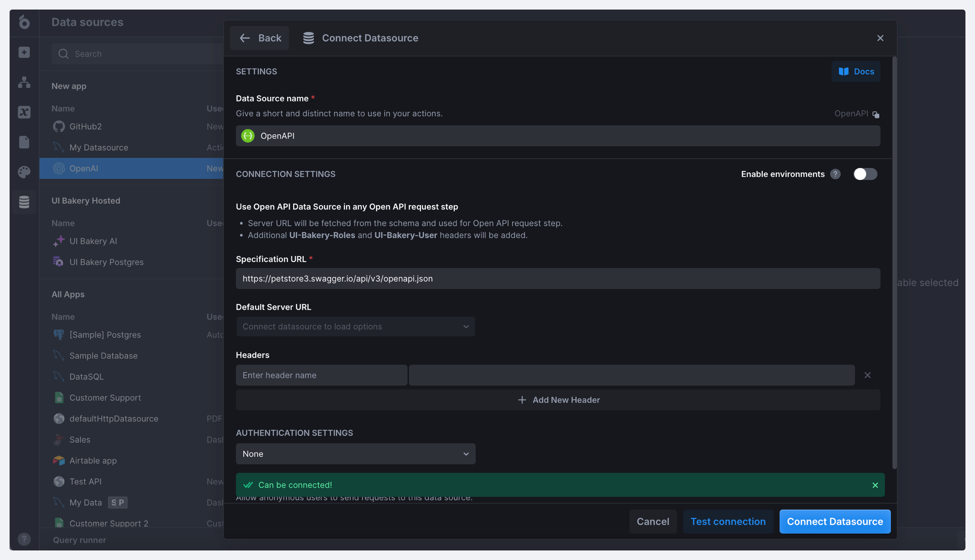Image resolution: width=975 pixels, height=560 pixels.
Task: Dismiss the 'Can be connected!' notification
Action: (x=875, y=485)
